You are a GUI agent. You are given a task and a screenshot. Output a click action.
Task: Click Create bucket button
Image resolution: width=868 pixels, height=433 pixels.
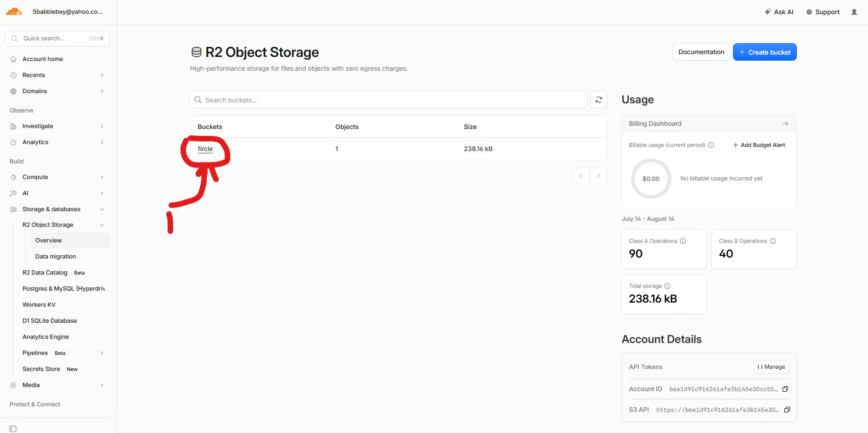[765, 52]
